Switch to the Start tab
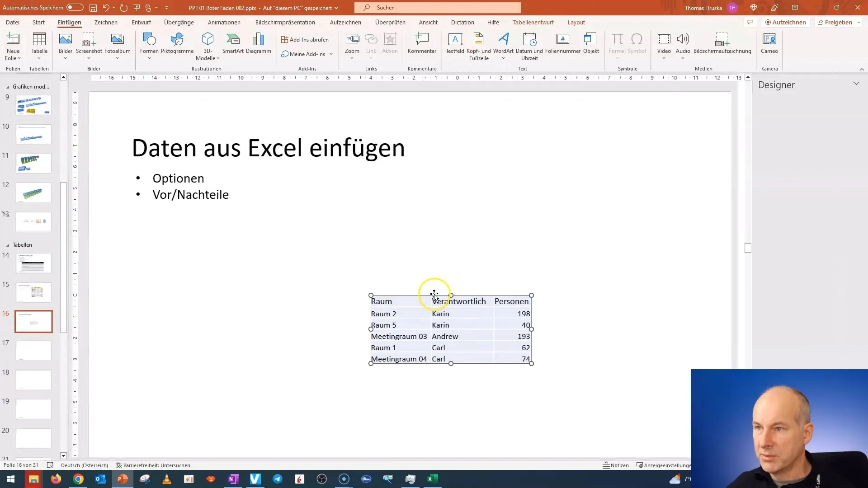The image size is (868, 488). [38, 22]
